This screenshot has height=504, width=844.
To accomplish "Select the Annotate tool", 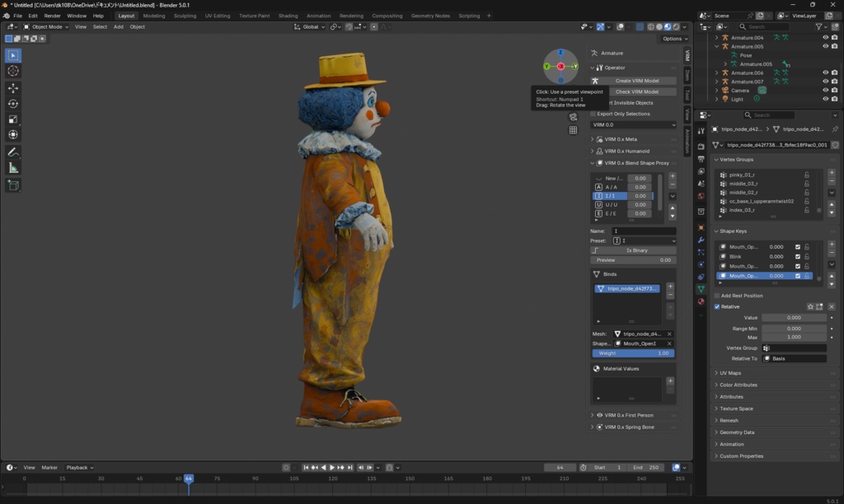I will (13, 152).
